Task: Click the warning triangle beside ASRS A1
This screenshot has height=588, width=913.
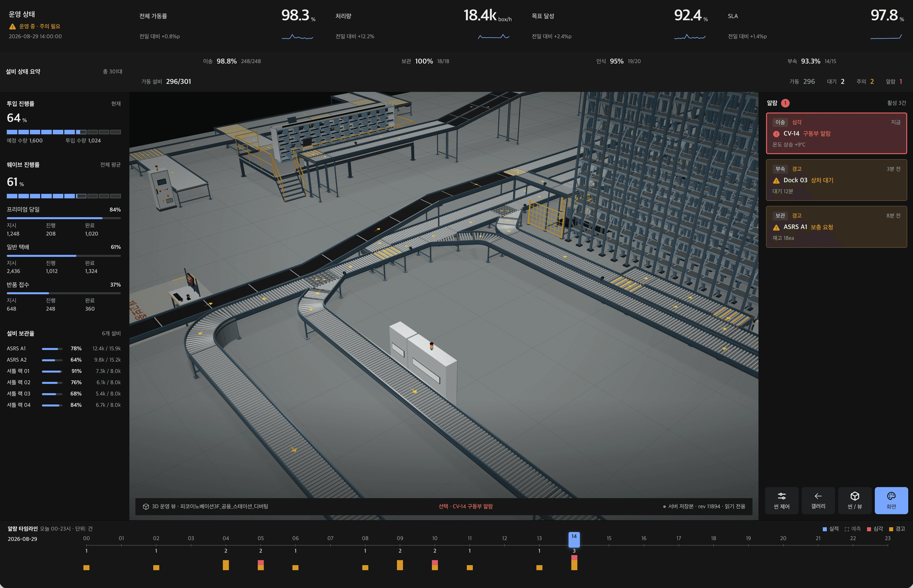Action: (776, 227)
